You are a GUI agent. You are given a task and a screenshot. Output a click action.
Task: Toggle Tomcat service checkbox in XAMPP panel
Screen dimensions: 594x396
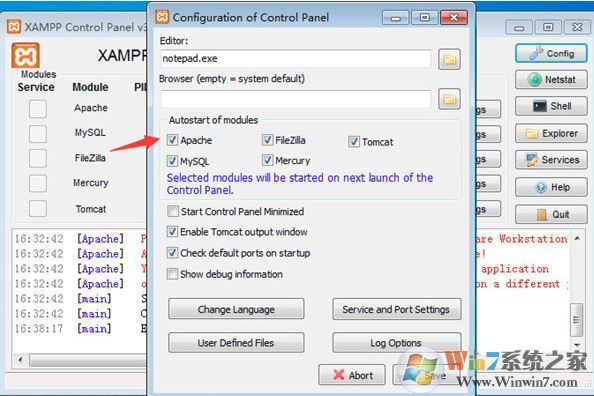tap(38, 208)
